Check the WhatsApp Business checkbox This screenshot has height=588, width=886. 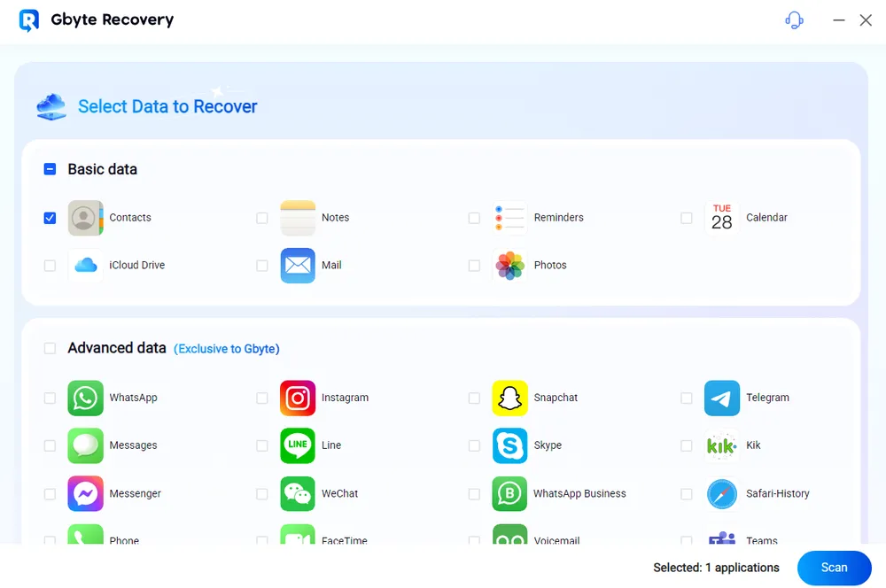tap(474, 494)
